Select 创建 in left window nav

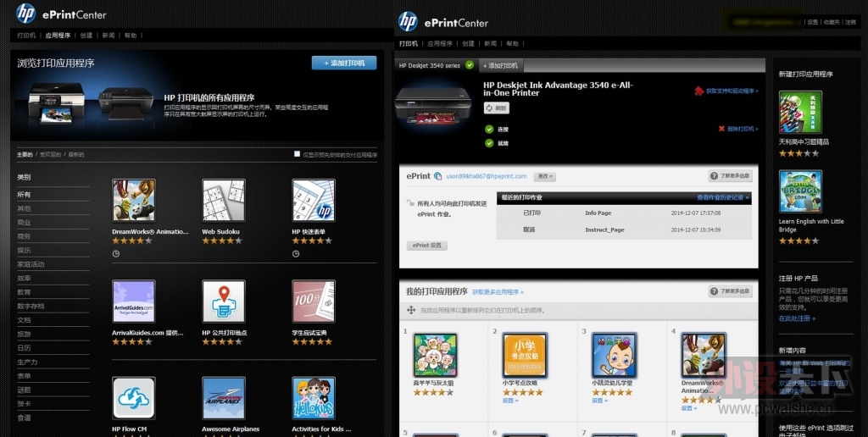86,35
